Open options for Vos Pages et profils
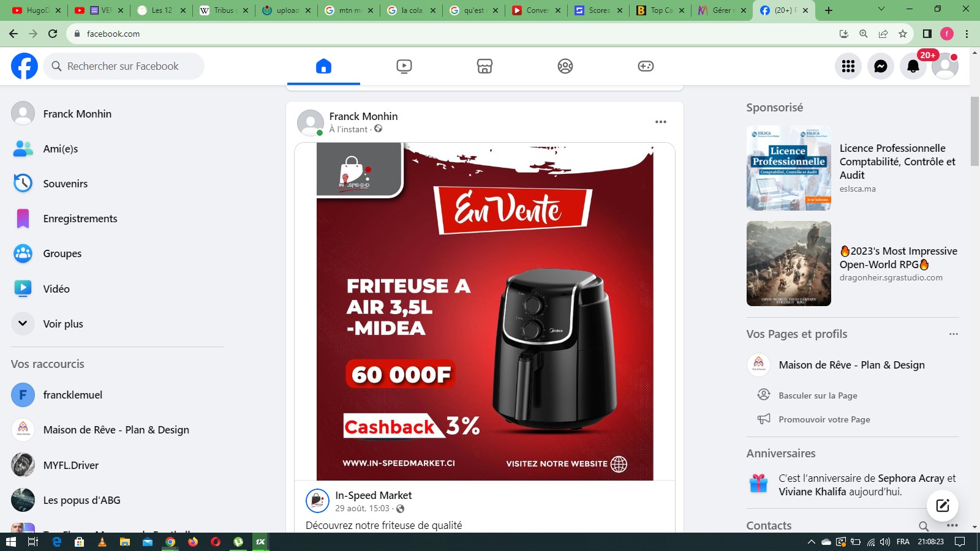Screen dimensions: 980x551 point(952,334)
